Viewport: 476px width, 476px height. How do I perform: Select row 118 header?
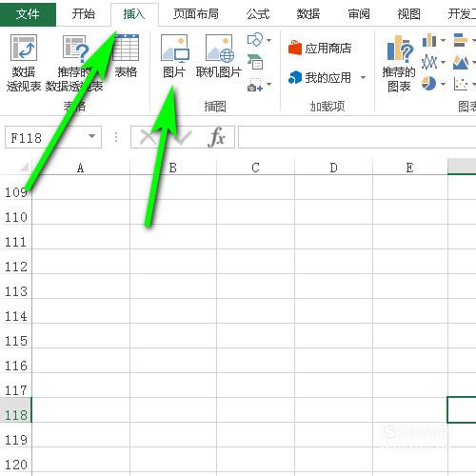click(x=16, y=410)
